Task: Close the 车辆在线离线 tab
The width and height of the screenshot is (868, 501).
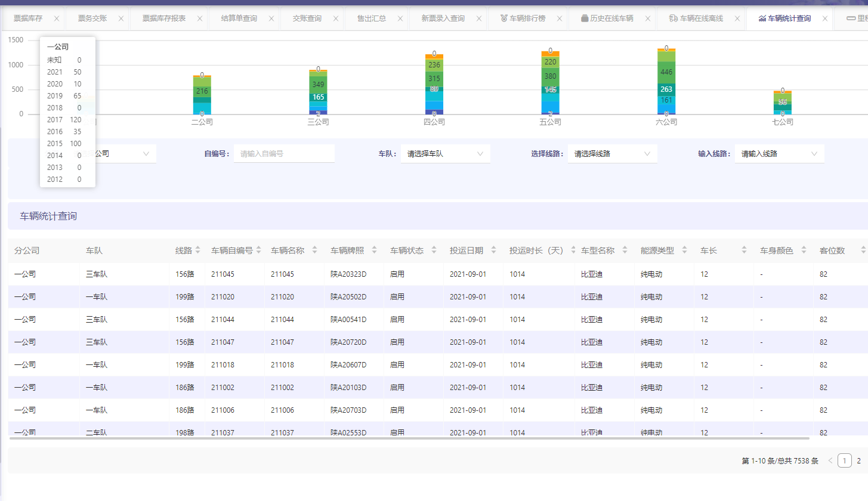Action: click(737, 18)
